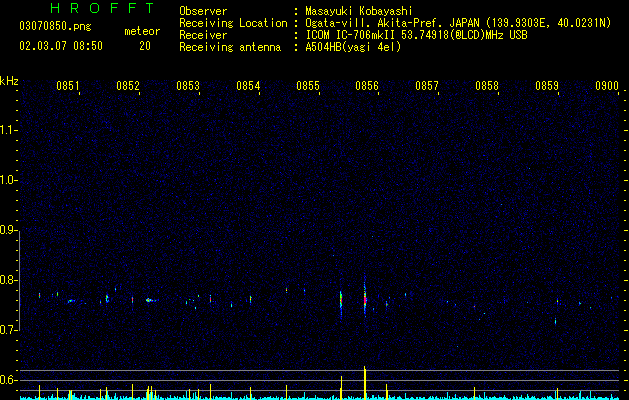Click the 0857 time marker
Image resolution: width=629 pixels, height=400 pixels.
click(x=427, y=86)
